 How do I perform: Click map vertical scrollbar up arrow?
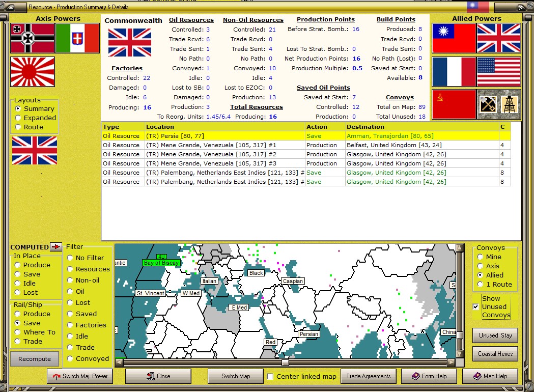tap(459, 248)
